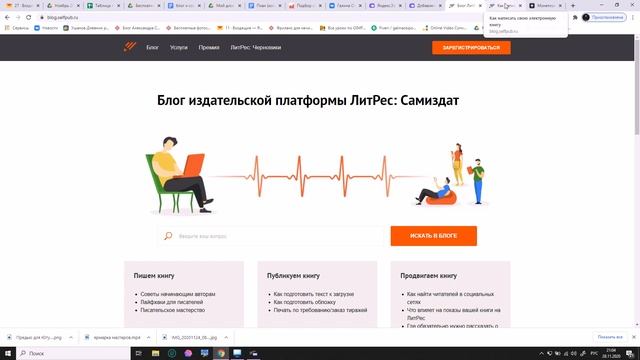The width and height of the screenshot is (640, 360).
Task: Click Показать все downloads button
Action: click(x=610, y=337)
